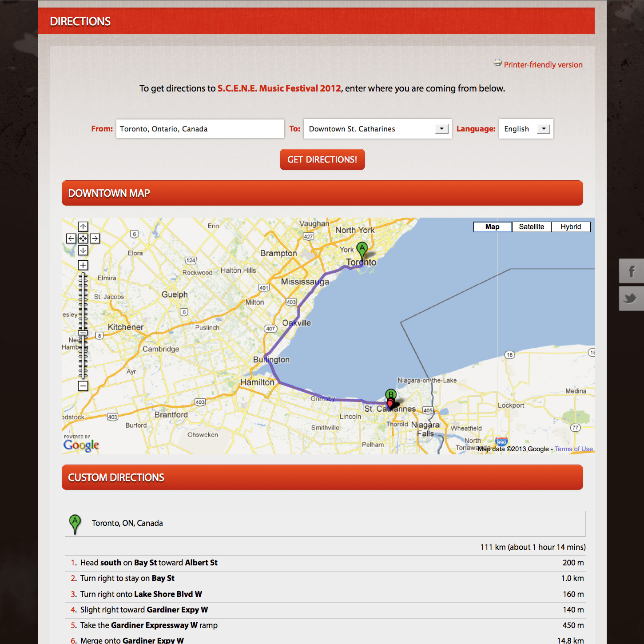
Task: Click the map zoom slider handle
Action: (83, 333)
